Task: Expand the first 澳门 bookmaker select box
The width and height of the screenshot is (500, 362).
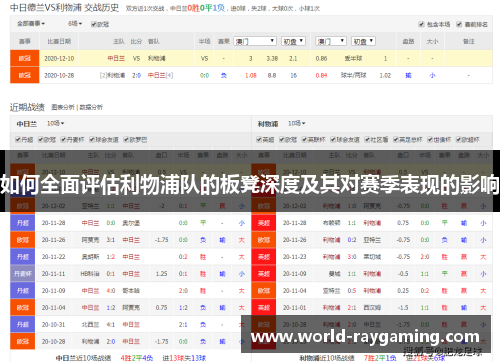Action: [255, 41]
